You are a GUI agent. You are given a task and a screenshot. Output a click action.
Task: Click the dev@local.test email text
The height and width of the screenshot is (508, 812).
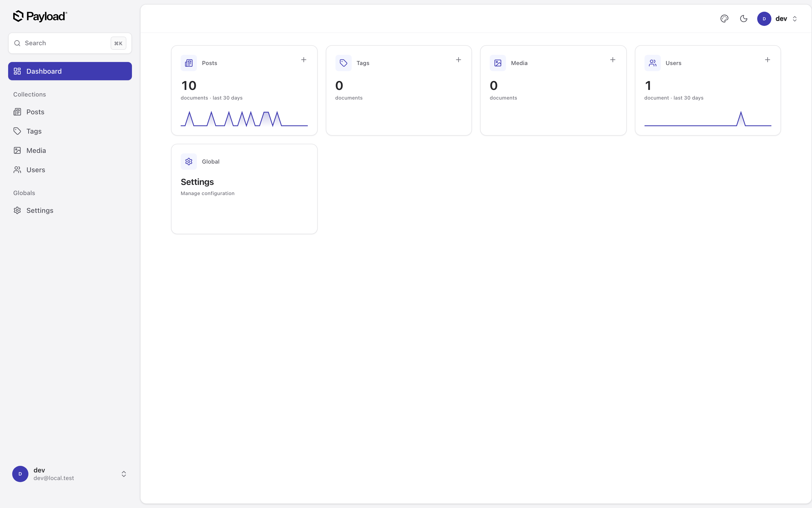[54, 478]
